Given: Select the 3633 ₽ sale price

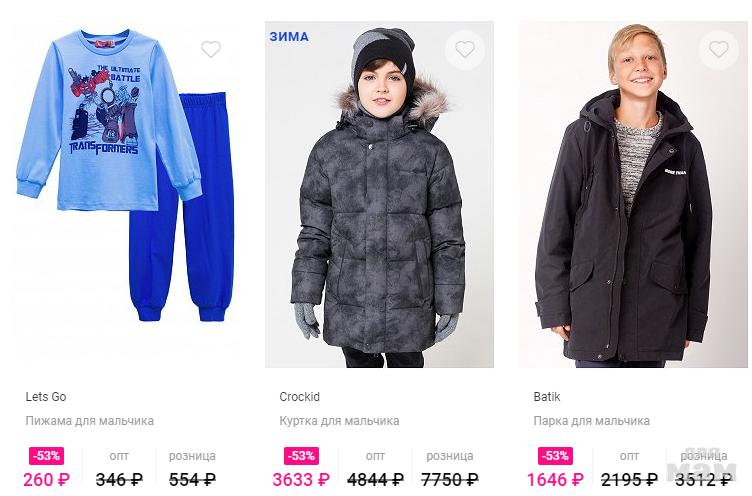Looking at the screenshot, I should point(301,479).
